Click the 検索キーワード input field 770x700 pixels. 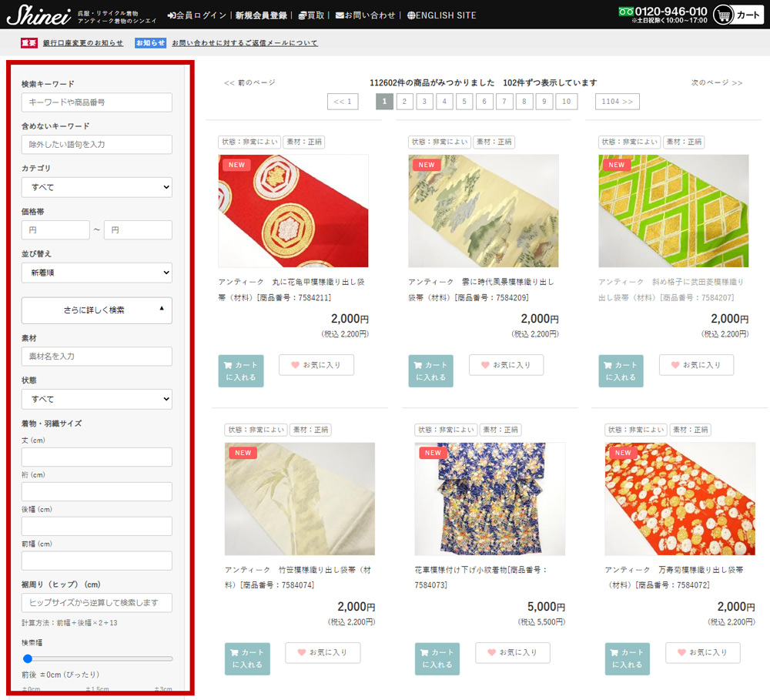coord(96,102)
